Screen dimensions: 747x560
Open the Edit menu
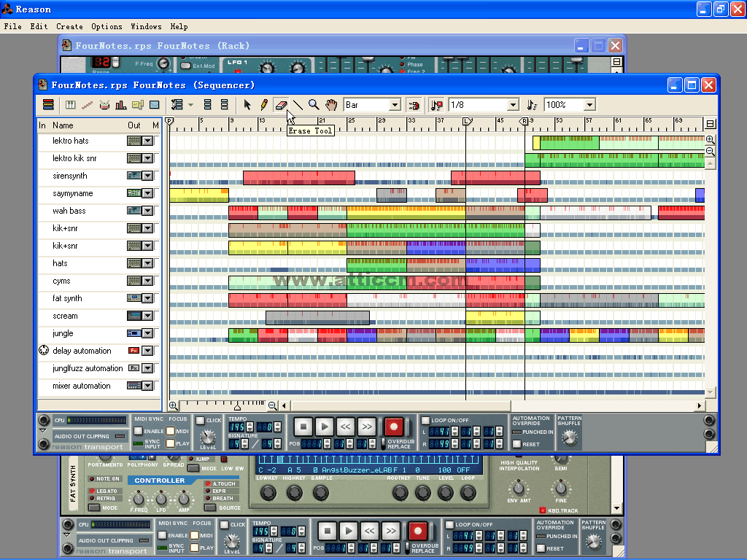(39, 27)
